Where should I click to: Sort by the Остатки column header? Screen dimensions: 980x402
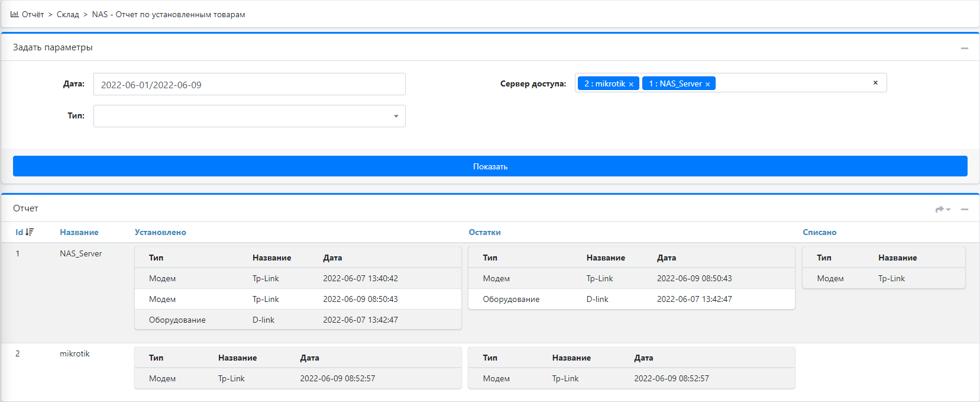484,232
